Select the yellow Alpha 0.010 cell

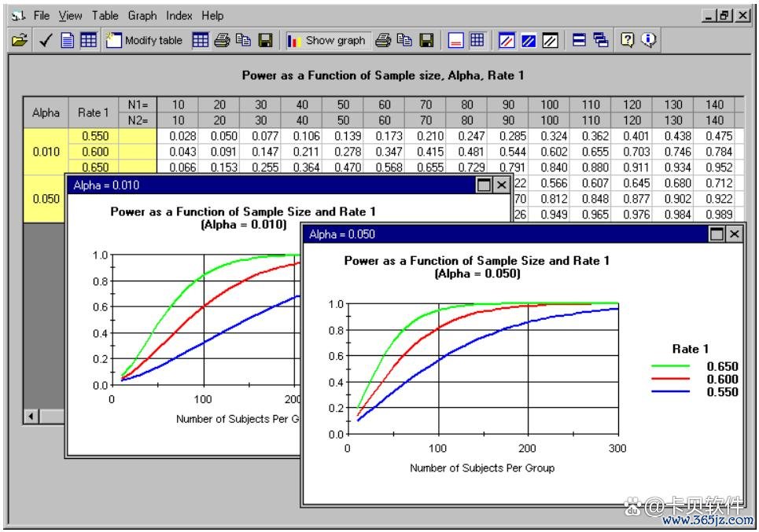click(46, 152)
